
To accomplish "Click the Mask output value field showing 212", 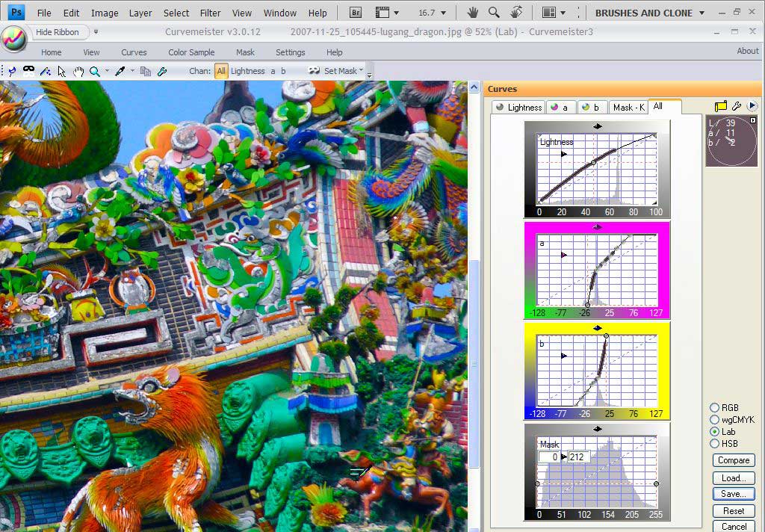I will (579, 457).
